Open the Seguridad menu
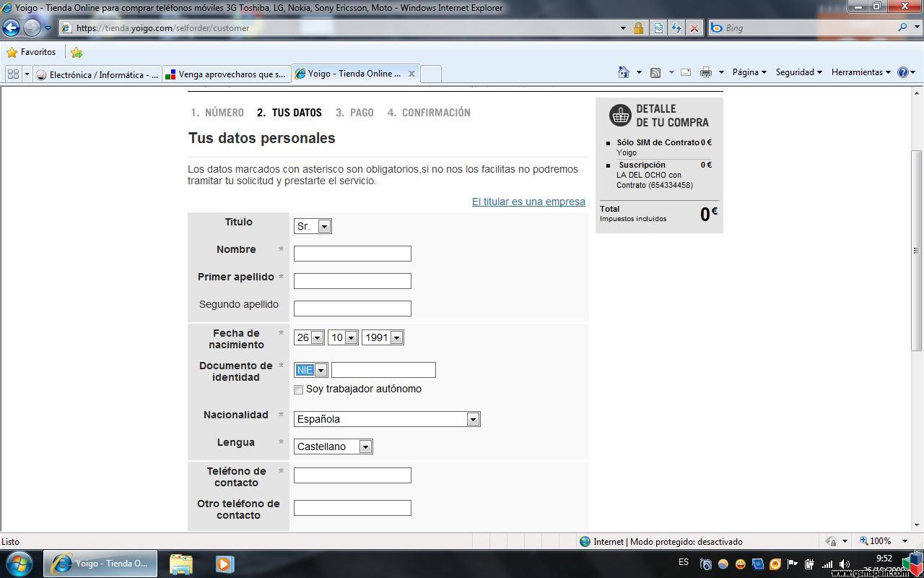 (798, 72)
